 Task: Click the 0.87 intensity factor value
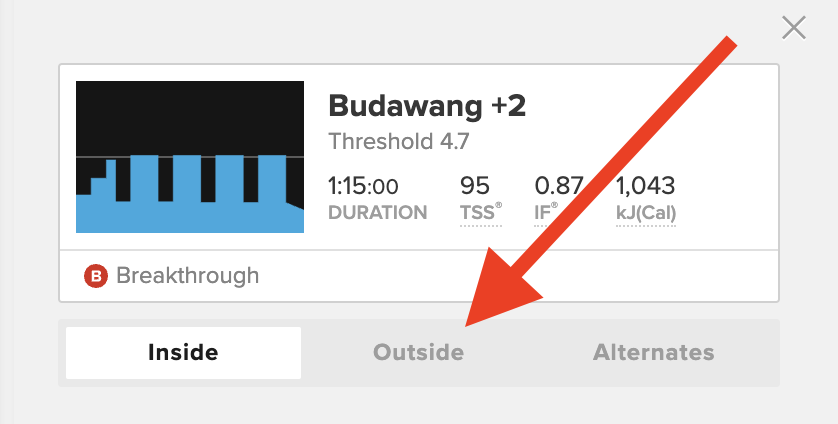point(558,186)
